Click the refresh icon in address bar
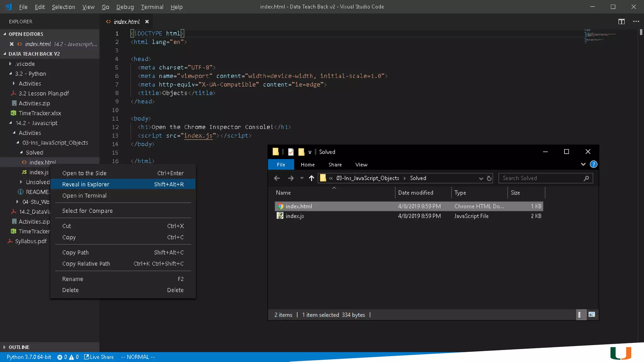644x362 pixels. (489, 178)
